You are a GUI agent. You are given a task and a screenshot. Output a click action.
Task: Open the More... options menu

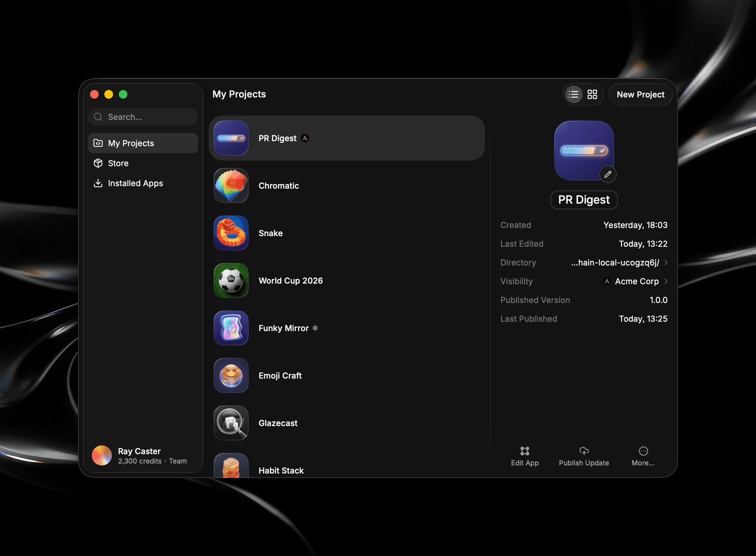click(643, 456)
